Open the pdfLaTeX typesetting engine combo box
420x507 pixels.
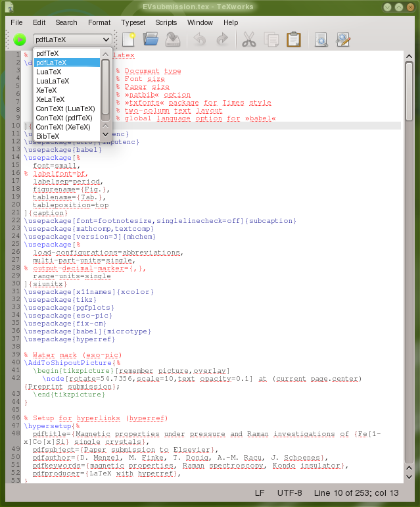click(72, 39)
